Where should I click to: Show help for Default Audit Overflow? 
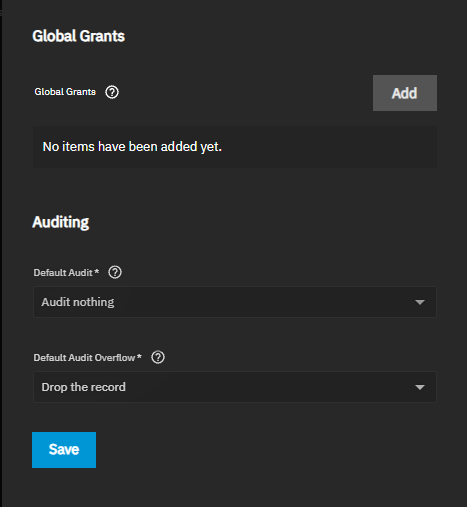tap(158, 357)
